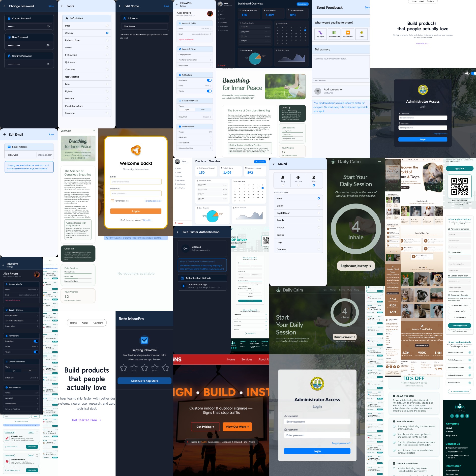
Task: Go back from Two-Factor Authentication screen
Action: [178, 232]
